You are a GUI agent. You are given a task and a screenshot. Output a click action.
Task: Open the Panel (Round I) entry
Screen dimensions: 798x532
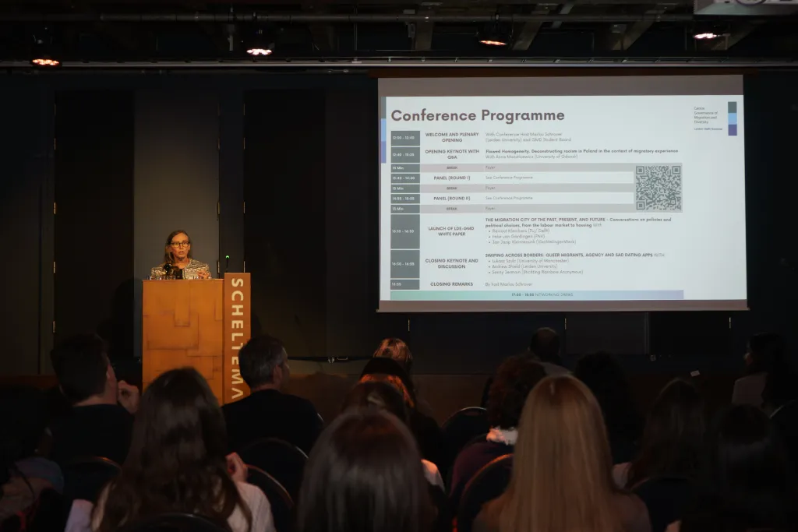coord(452,178)
